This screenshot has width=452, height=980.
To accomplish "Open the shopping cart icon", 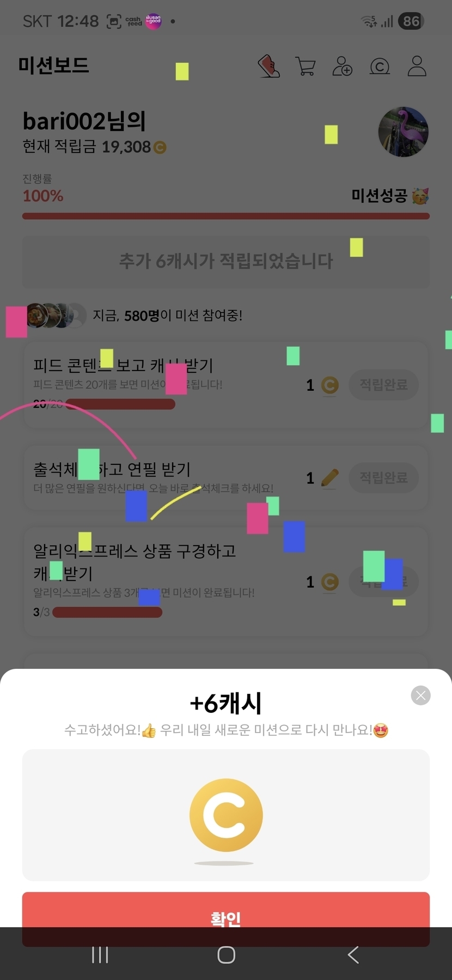I will (306, 66).
